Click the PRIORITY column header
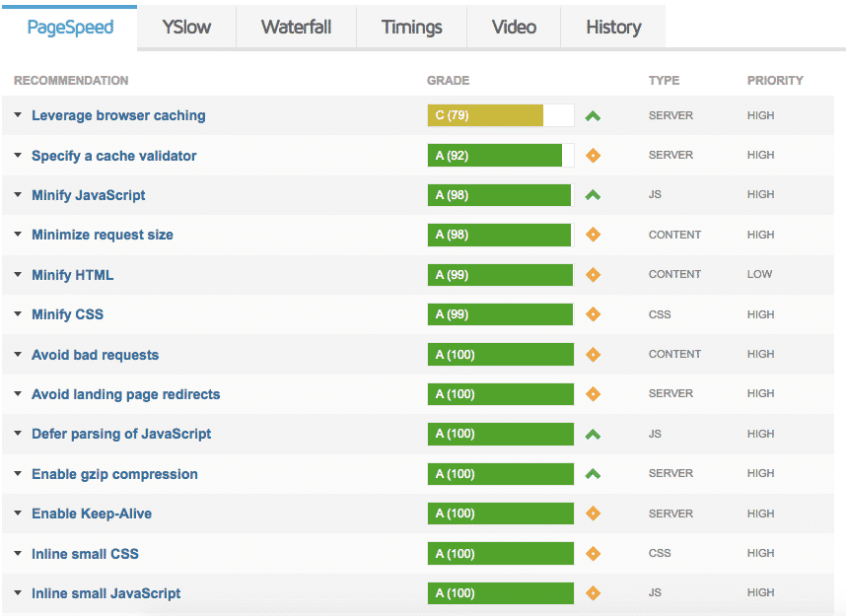846x616 pixels. (775, 80)
